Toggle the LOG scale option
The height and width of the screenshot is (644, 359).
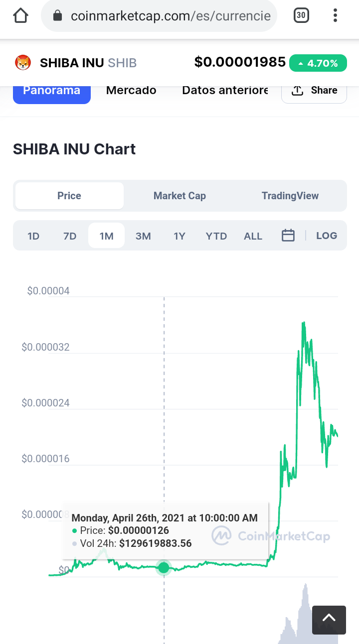(327, 236)
